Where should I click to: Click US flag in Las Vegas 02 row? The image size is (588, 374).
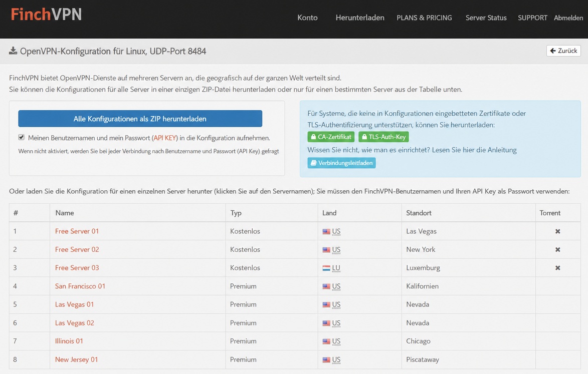click(x=326, y=323)
